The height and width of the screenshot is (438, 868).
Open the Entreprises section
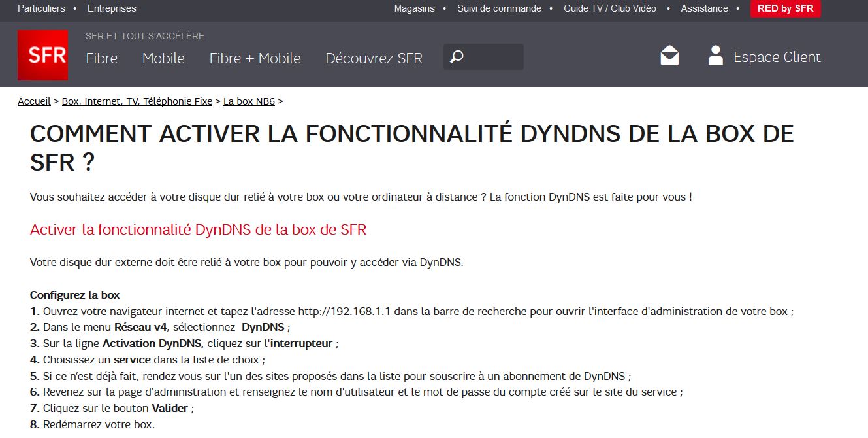point(112,8)
